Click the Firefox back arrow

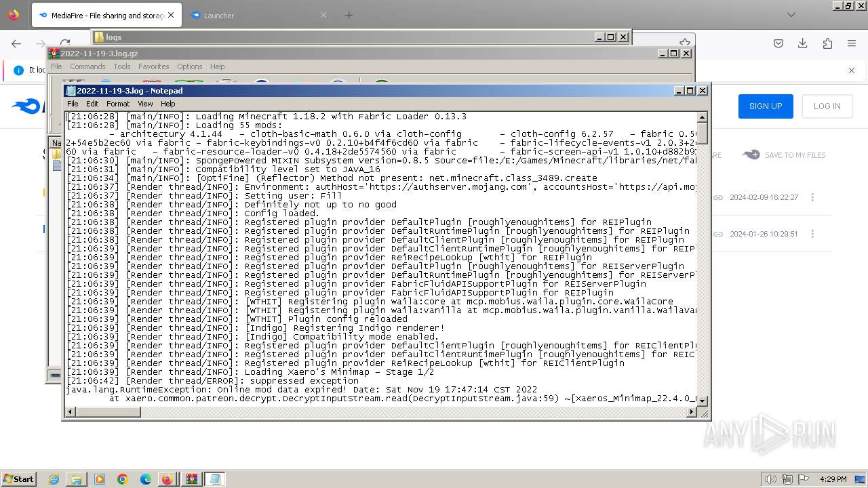[x=16, y=43]
